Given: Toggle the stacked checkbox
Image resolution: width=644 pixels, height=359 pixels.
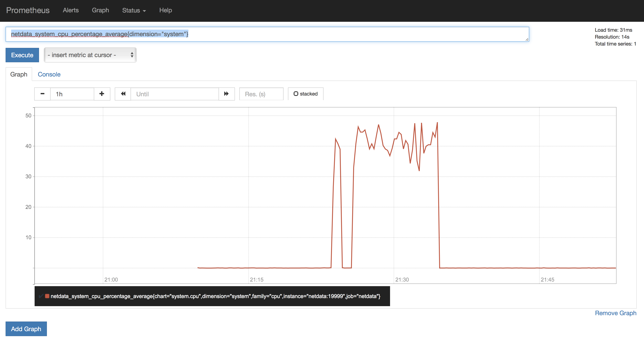Looking at the screenshot, I should point(296,94).
